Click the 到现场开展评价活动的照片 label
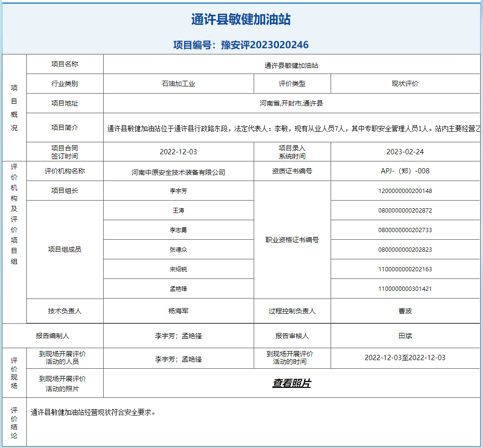This screenshot has height=448, width=483. (62, 384)
